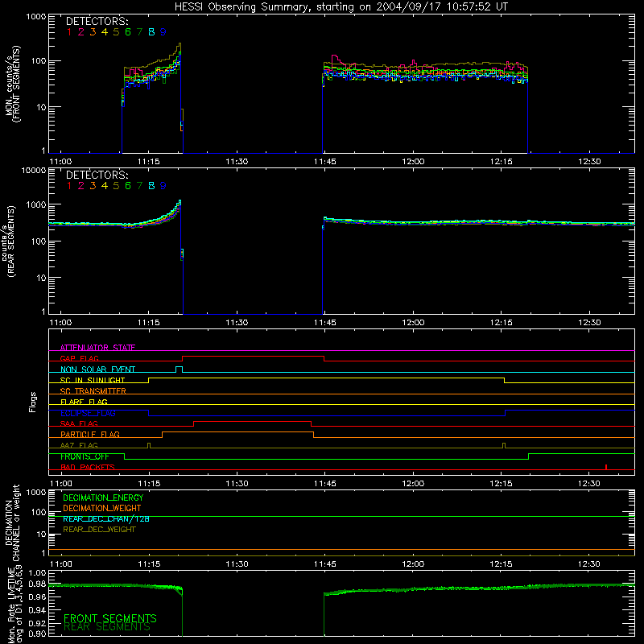Click the DECIMATION CHANNEL or weight axis title
Viewport: 644px width, 644px height.
[x=12, y=522]
